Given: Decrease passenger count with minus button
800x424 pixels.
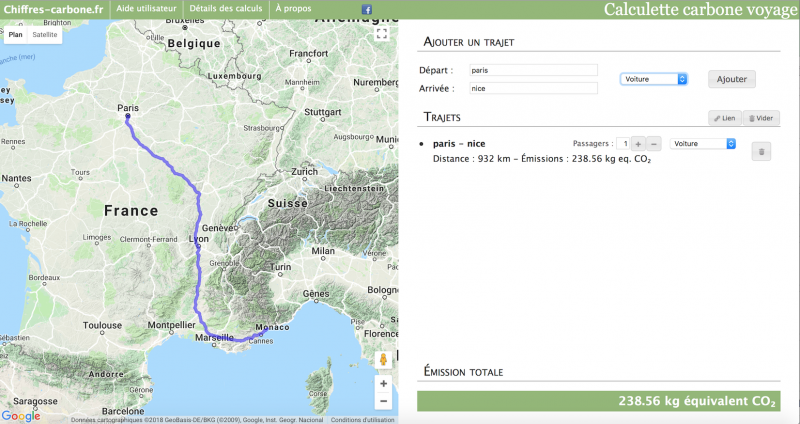Looking at the screenshot, I should click(x=654, y=144).
